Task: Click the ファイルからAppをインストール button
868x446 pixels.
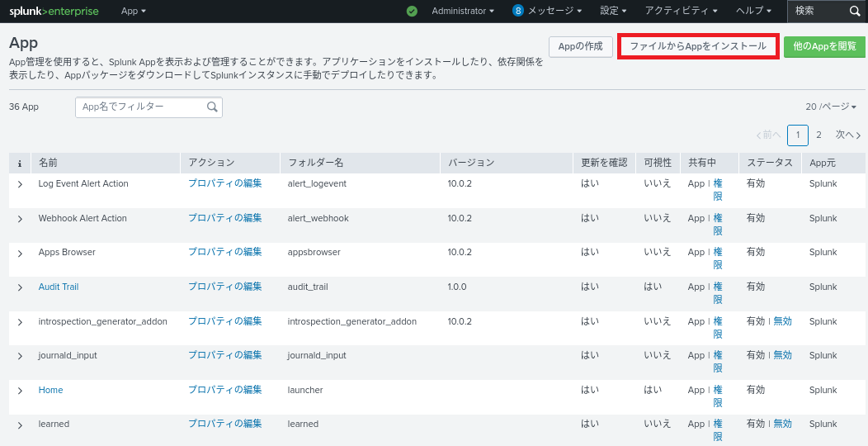Action: pyautogui.click(x=698, y=47)
